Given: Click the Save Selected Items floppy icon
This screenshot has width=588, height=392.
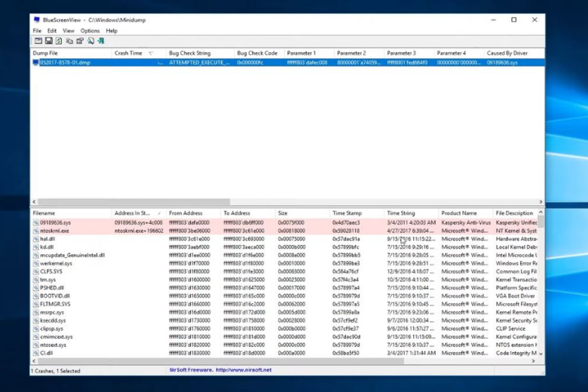Looking at the screenshot, I should (49, 41).
